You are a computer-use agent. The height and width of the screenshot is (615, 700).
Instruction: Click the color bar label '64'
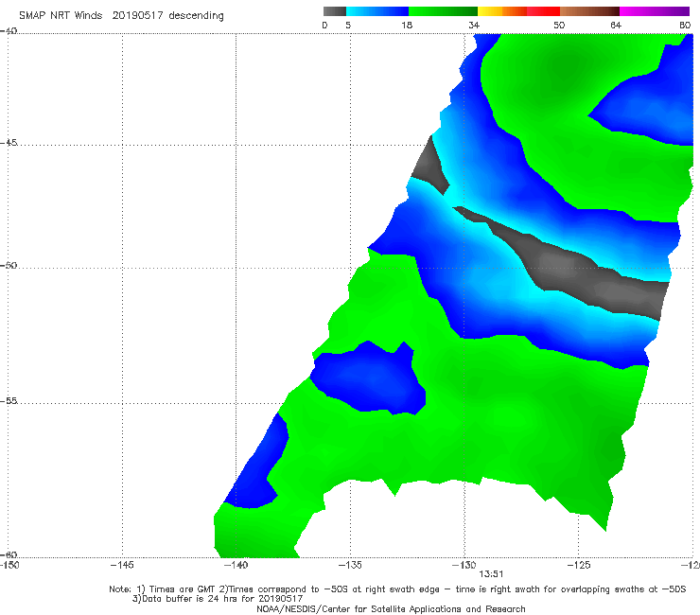[x=616, y=26]
